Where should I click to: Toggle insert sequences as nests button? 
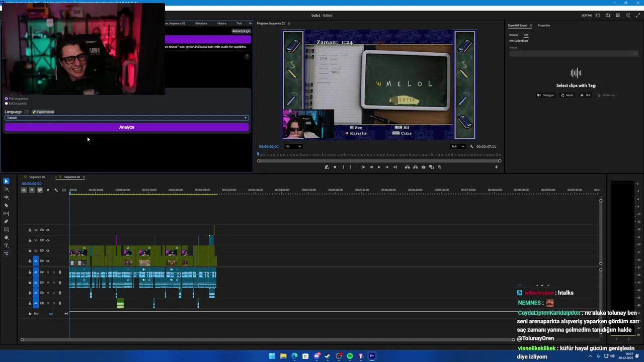[x=24, y=190]
